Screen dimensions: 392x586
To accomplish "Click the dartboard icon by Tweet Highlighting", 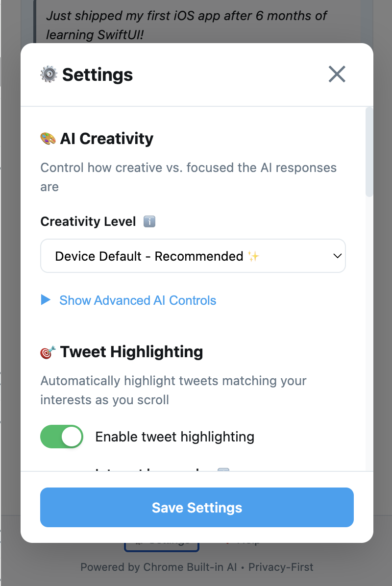I will coord(48,352).
